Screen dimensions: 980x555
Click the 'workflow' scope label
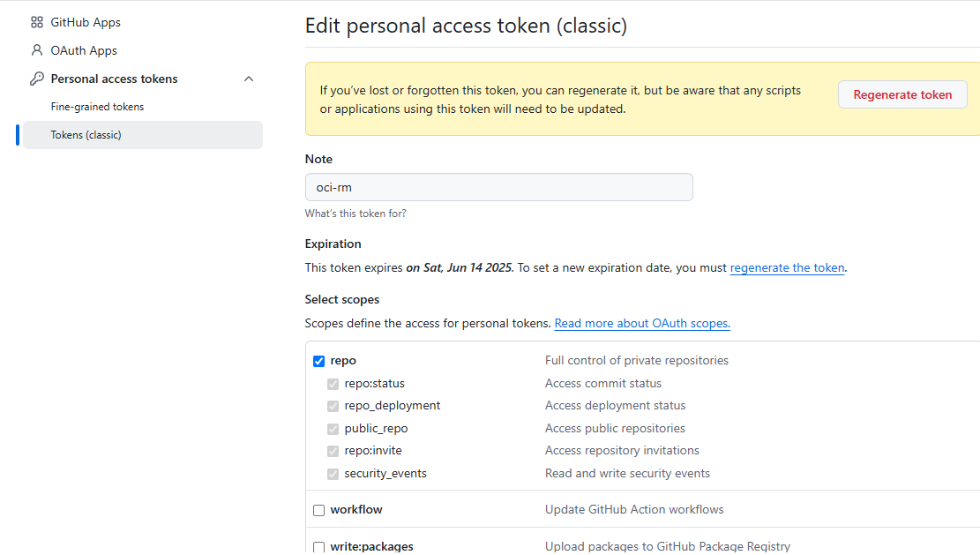[x=356, y=509]
